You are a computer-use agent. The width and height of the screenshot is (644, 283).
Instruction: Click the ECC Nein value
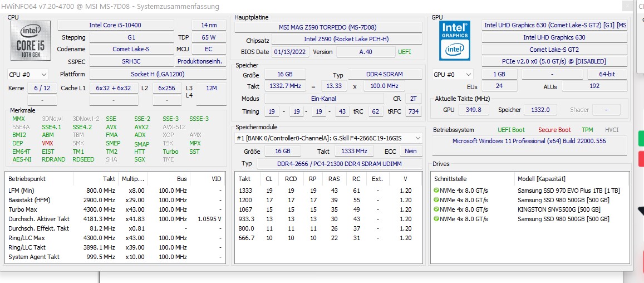[411, 151]
